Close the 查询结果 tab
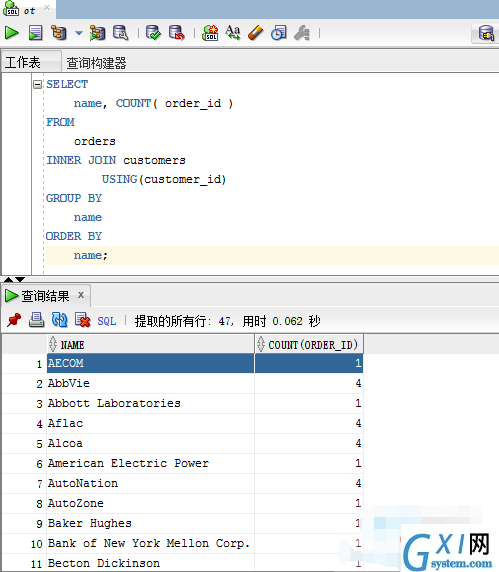Screen dimensions: 499x572 coord(81,295)
